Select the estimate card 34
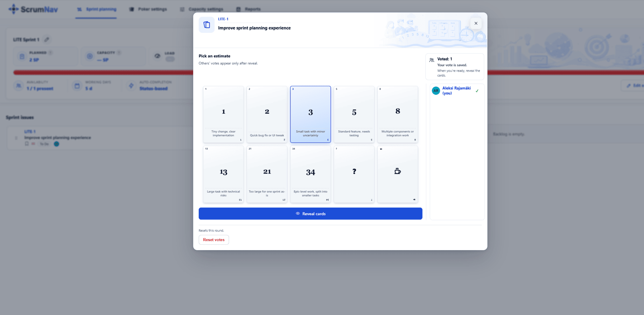 [x=310, y=174]
